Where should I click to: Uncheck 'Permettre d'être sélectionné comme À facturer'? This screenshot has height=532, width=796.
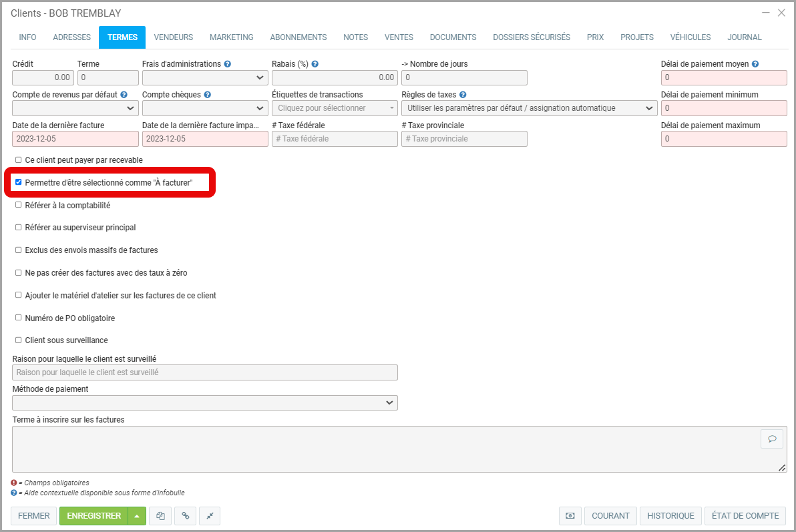pyautogui.click(x=19, y=182)
